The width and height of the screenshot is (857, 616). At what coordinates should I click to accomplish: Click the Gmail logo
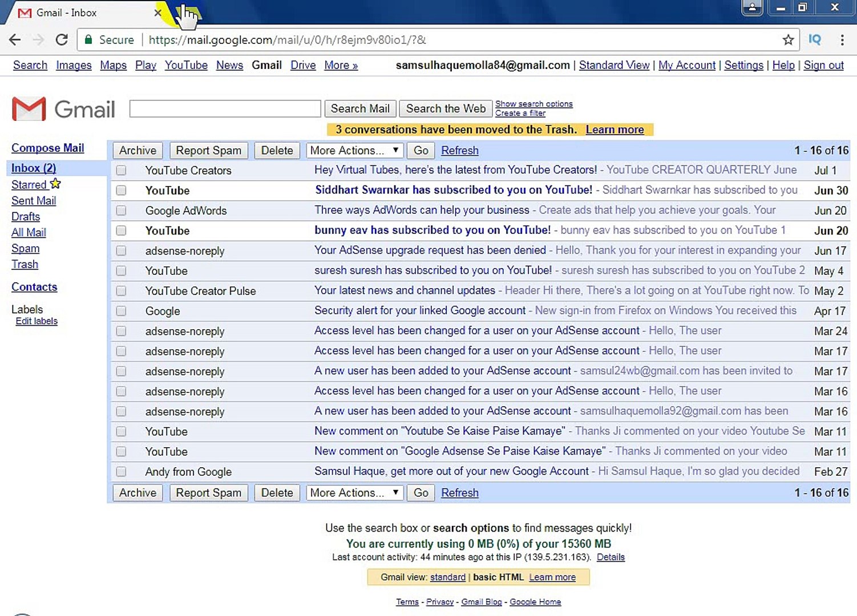pos(63,109)
